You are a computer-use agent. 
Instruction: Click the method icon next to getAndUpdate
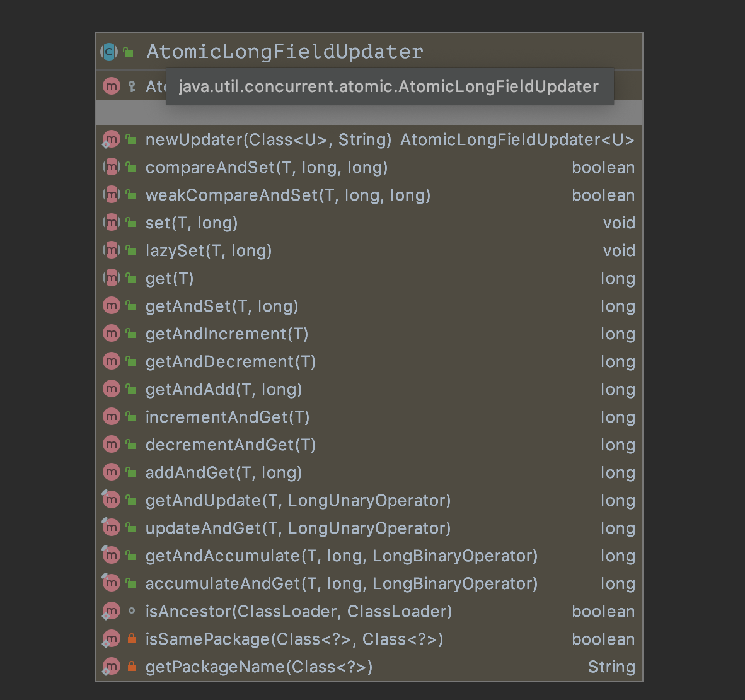tap(111, 500)
